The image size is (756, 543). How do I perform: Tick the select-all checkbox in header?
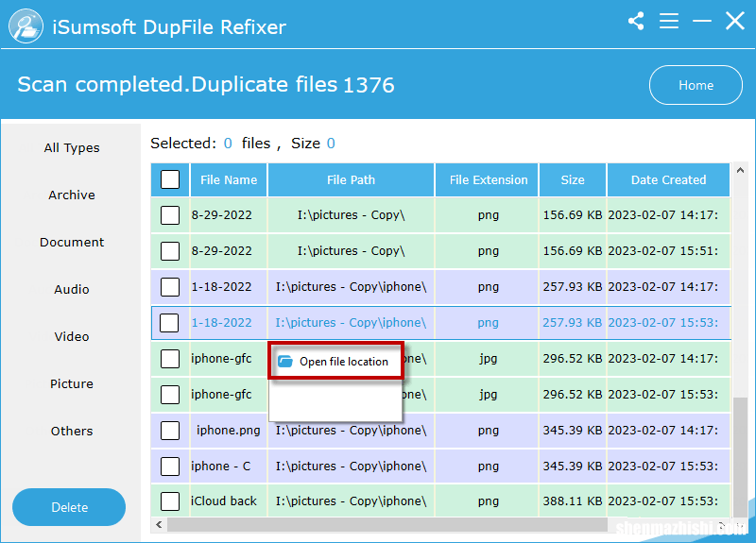[170, 179]
